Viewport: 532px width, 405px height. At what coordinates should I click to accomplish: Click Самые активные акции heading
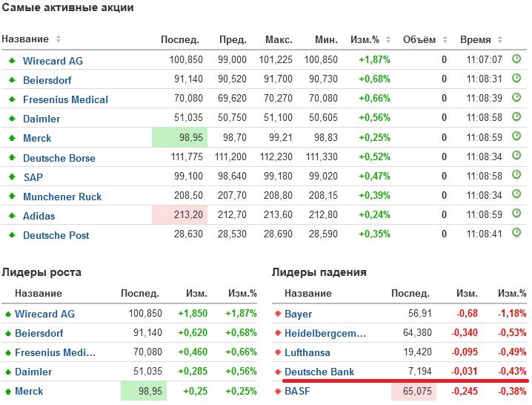[x=67, y=7]
